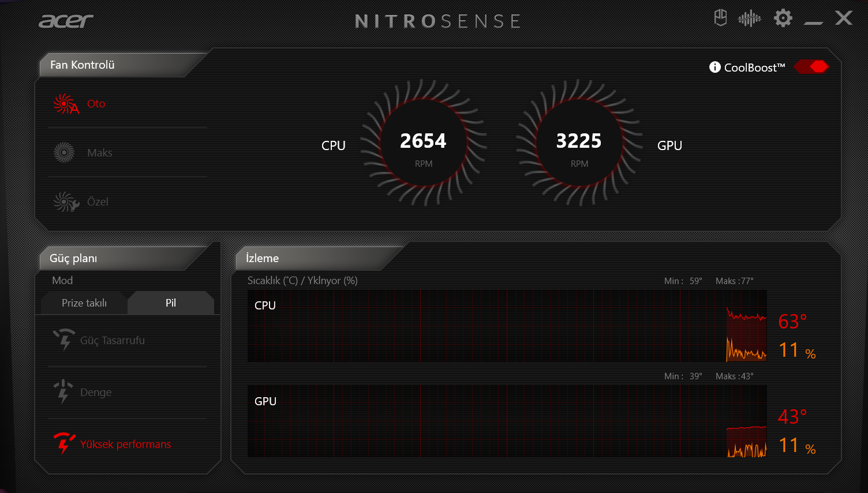Image resolution: width=868 pixels, height=493 pixels.
Task: Toggle the CoolBoost switch
Action: click(811, 67)
